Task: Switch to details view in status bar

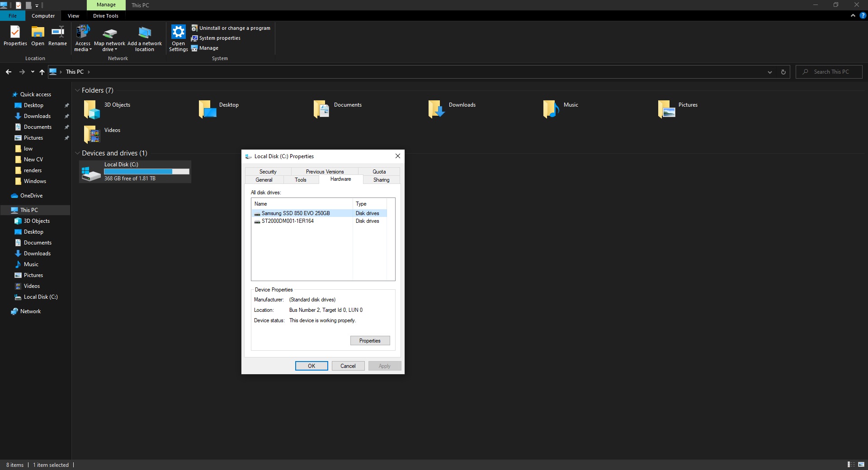Action: [851, 465]
